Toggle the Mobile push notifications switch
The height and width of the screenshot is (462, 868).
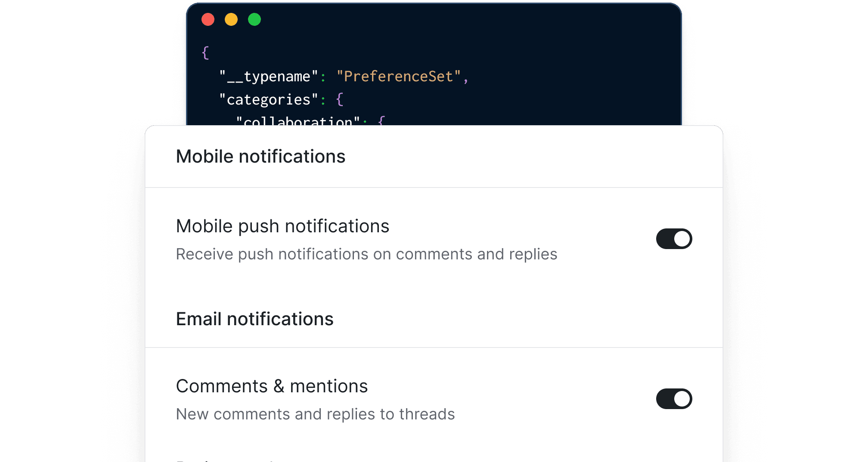click(674, 239)
